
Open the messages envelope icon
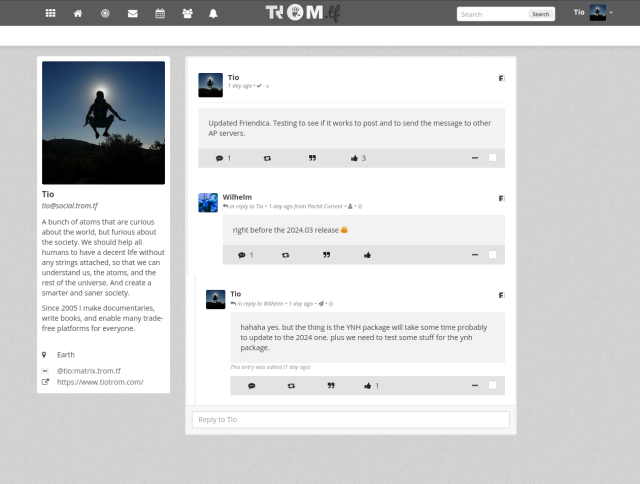[x=133, y=13]
